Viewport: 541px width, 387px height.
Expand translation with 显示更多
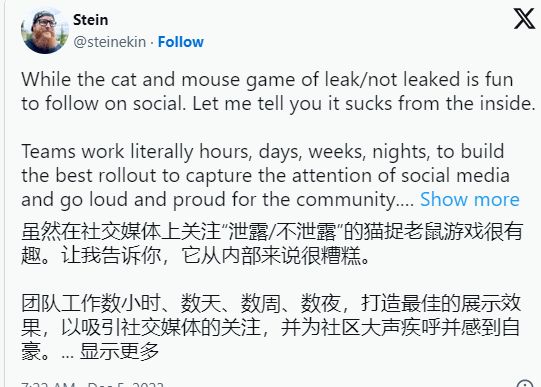tap(119, 351)
